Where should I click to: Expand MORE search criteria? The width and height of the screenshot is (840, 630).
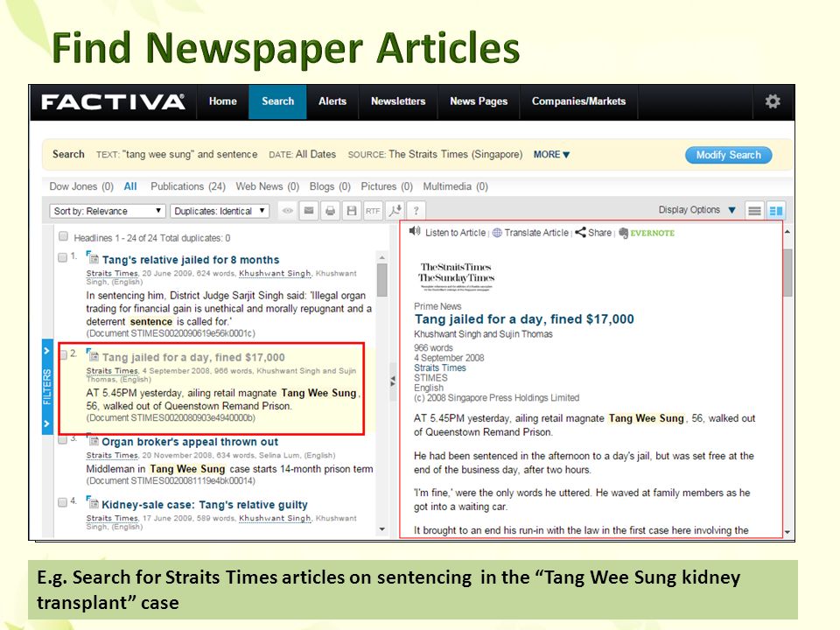pyautogui.click(x=551, y=154)
